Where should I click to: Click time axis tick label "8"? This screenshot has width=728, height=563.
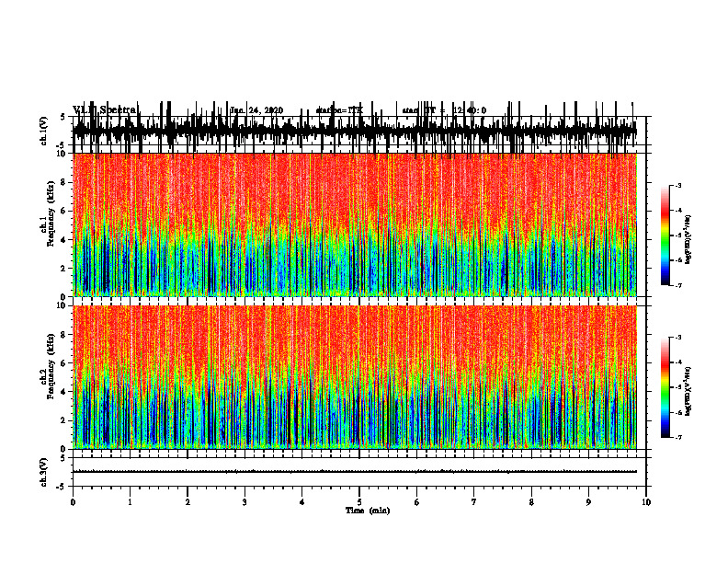point(531,502)
